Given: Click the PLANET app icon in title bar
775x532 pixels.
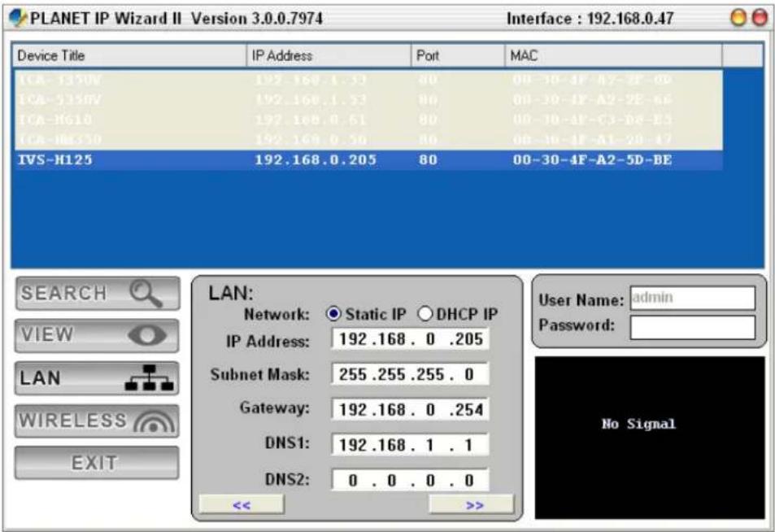Looking at the screenshot, I should coord(18,18).
